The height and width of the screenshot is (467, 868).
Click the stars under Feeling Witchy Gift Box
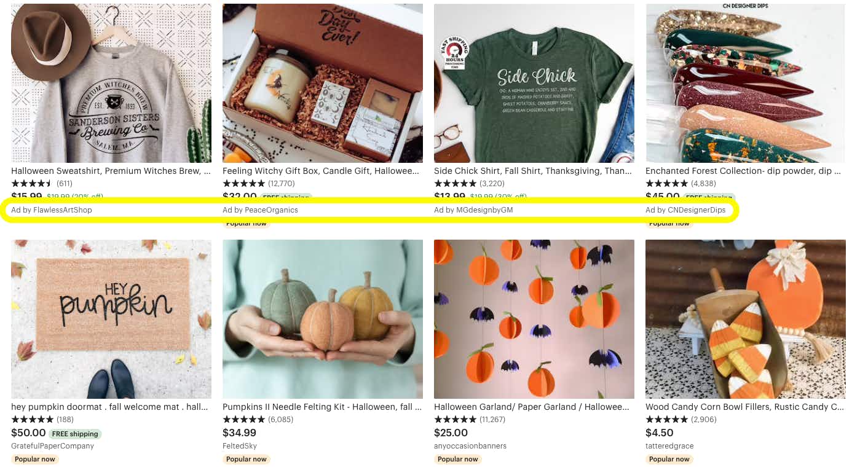click(245, 183)
